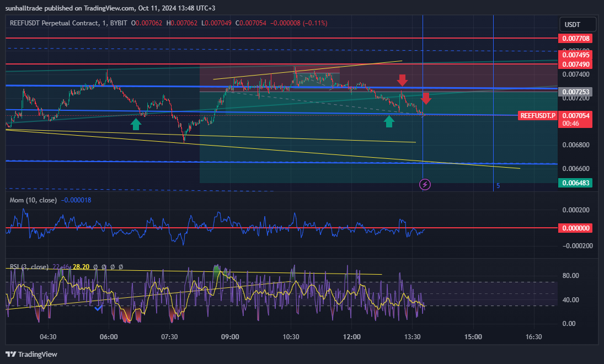The width and height of the screenshot is (604, 364).
Task: Click the 80.00 RSI scale value
Action: tap(570, 275)
